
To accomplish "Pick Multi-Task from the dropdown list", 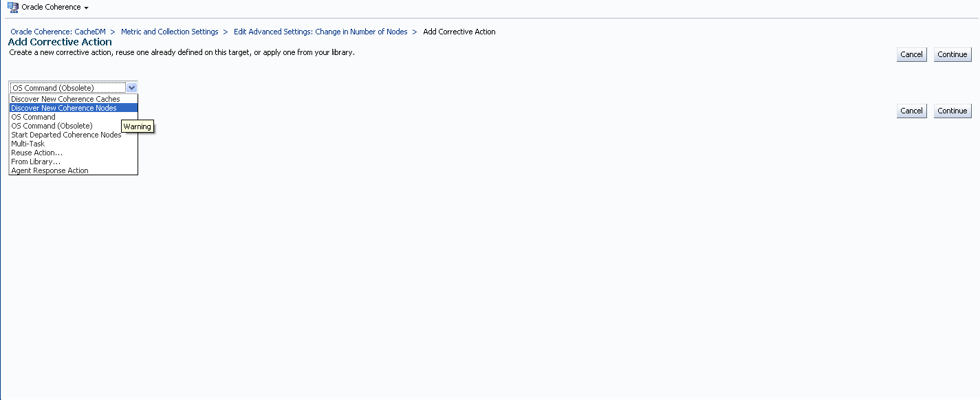I will click(x=74, y=144).
